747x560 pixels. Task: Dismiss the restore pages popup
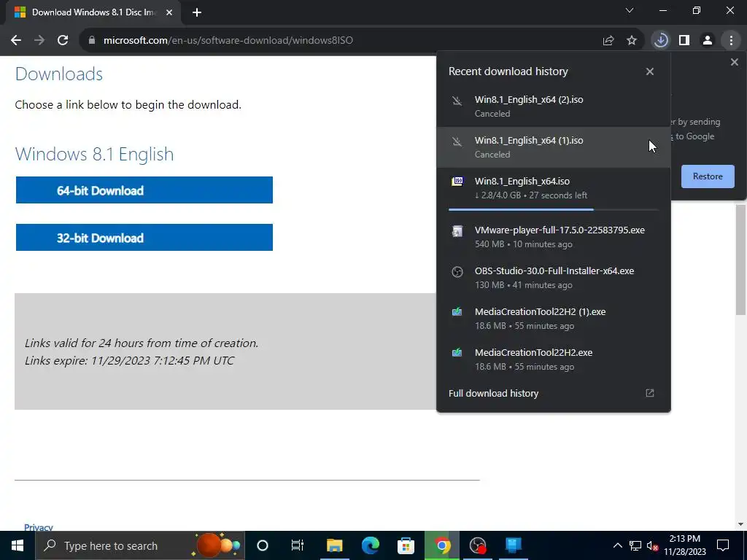pyautogui.click(x=734, y=62)
